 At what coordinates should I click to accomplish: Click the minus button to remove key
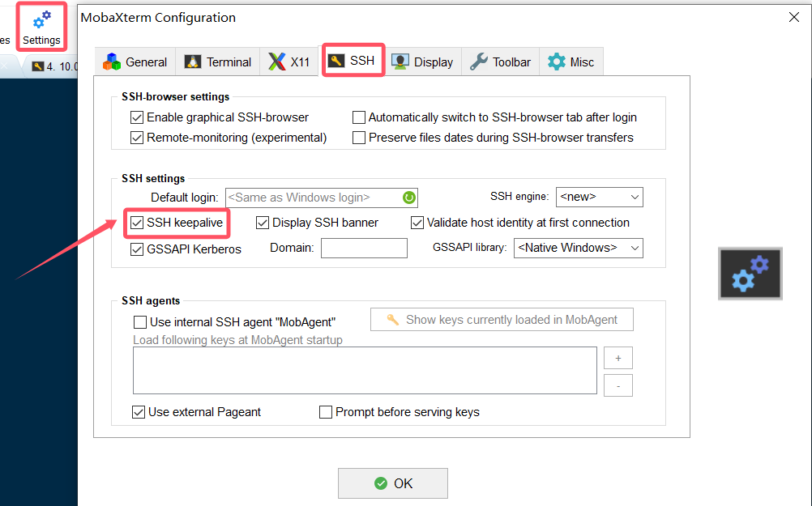coord(618,385)
